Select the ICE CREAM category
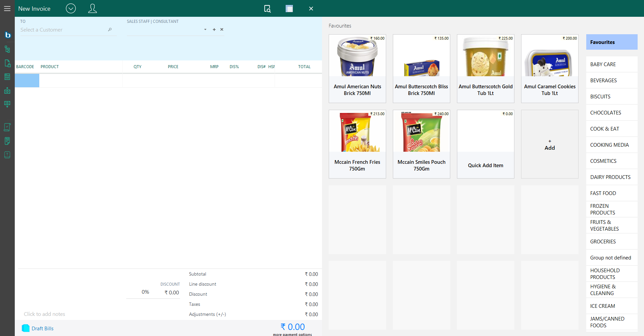The width and height of the screenshot is (644, 336). click(x=612, y=306)
